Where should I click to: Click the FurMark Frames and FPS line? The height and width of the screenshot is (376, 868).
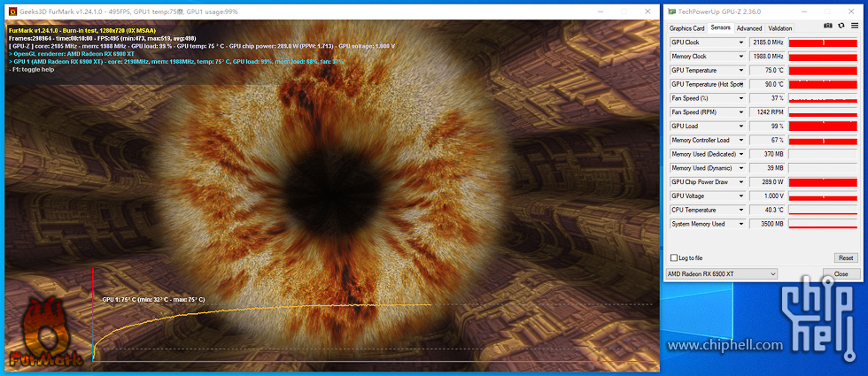(x=103, y=38)
